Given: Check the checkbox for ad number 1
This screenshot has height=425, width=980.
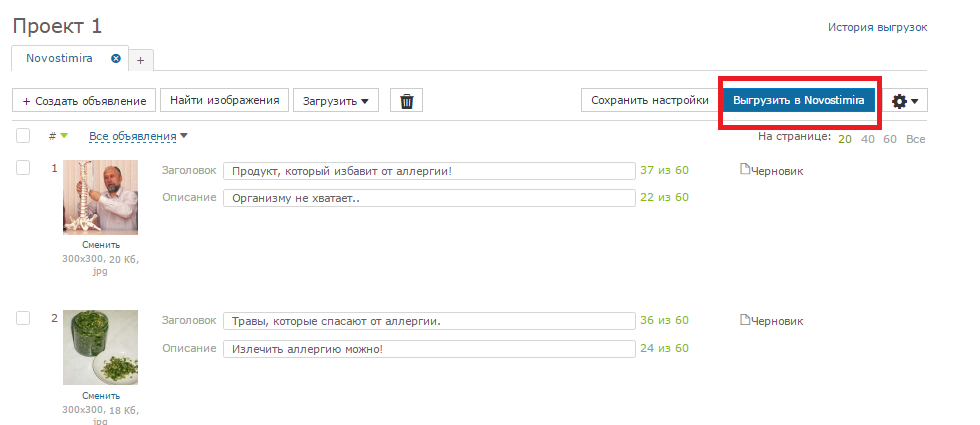Looking at the screenshot, I should [23, 168].
